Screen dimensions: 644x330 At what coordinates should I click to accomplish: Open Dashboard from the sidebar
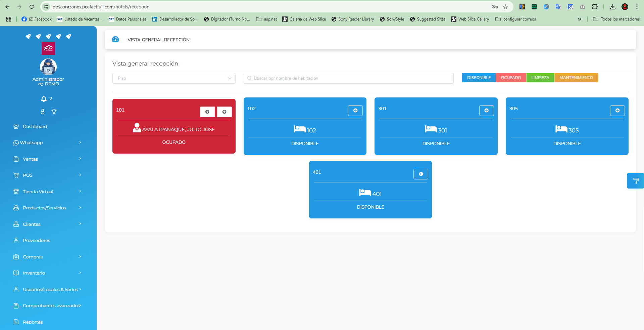(x=35, y=126)
